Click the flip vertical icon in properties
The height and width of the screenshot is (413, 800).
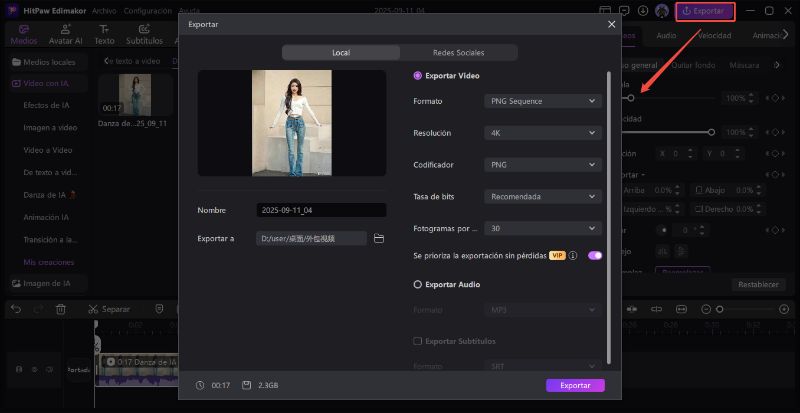pyautogui.click(x=680, y=251)
